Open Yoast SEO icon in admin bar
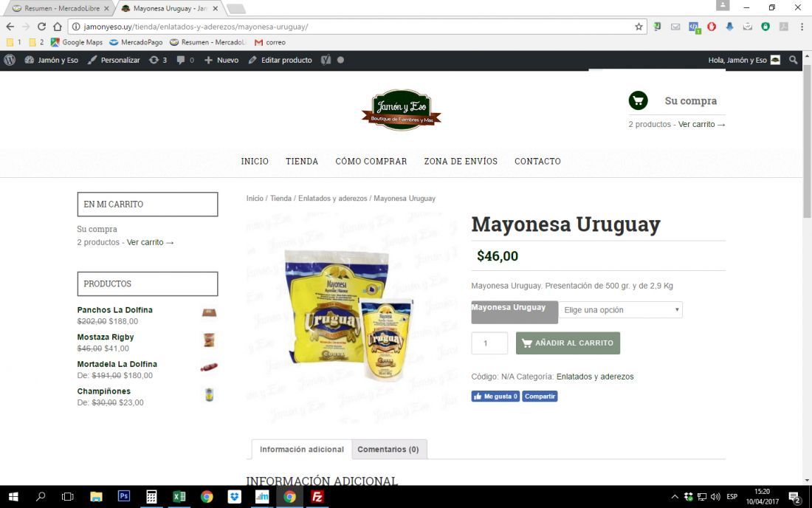Viewport: 812px width, 508px height. coord(326,60)
